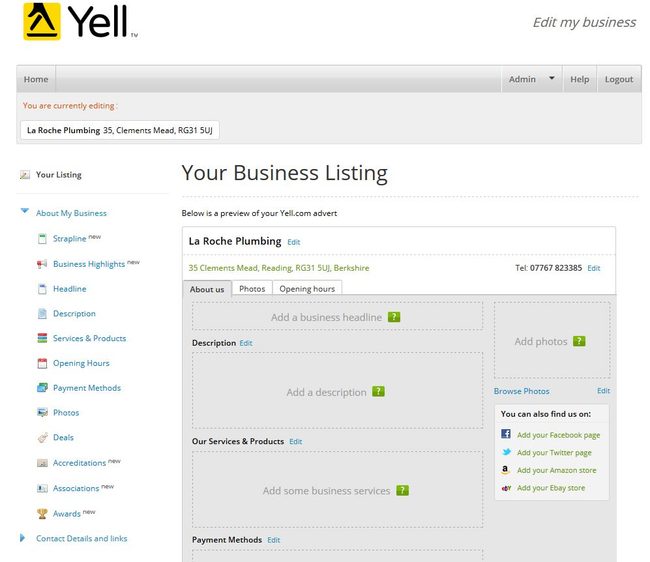Click Edit beside Browse Photos

click(x=604, y=391)
